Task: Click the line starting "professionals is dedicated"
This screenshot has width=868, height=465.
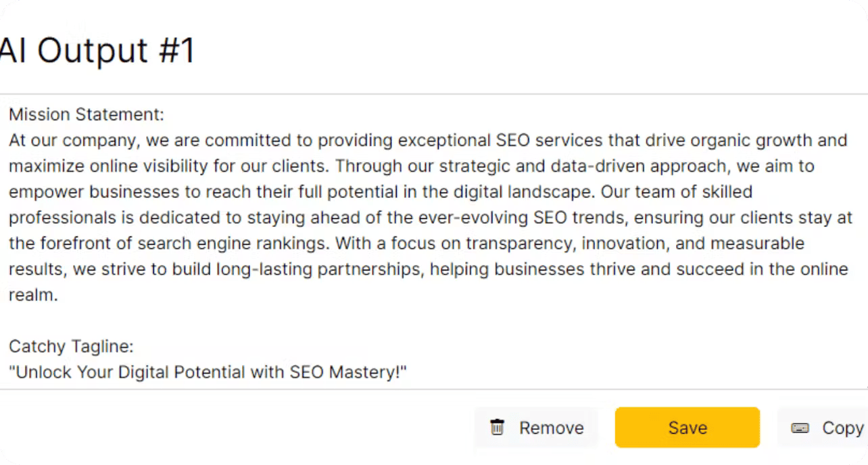Action: 431,218
